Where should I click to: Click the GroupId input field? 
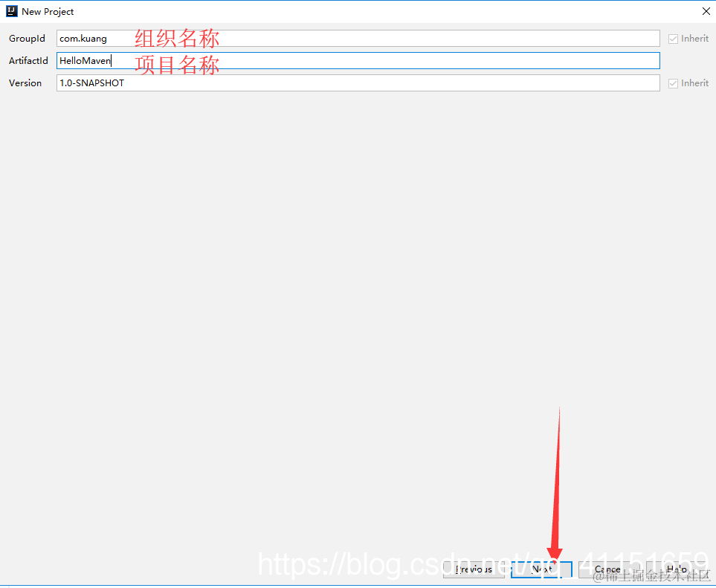[358, 39]
